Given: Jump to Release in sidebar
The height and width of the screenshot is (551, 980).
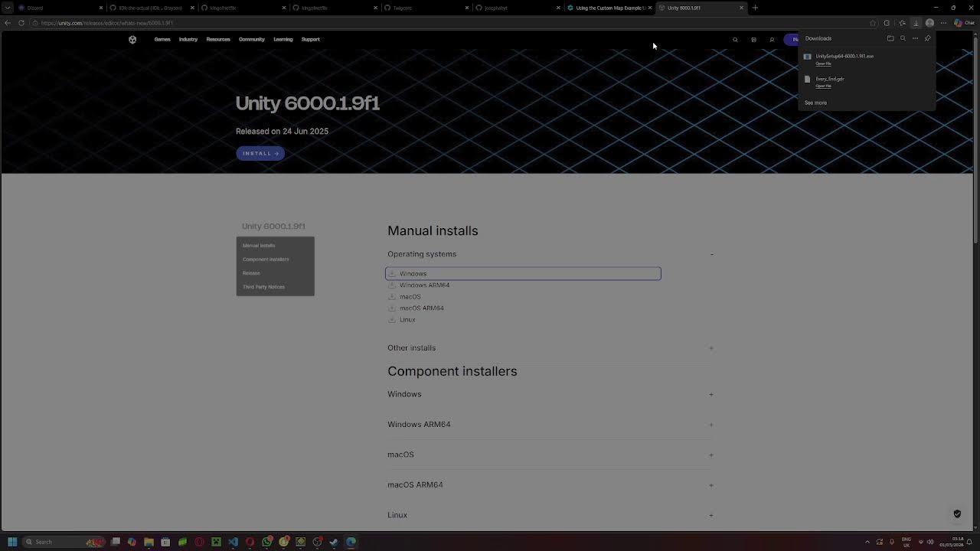Looking at the screenshot, I should pyautogui.click(x=251, y=273).
